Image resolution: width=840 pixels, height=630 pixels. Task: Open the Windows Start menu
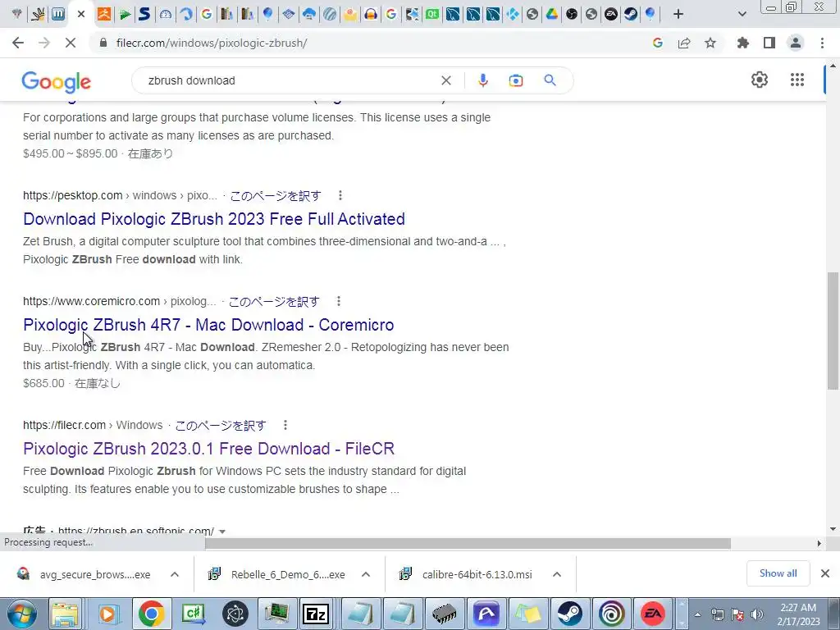click(x=21, y=614)
